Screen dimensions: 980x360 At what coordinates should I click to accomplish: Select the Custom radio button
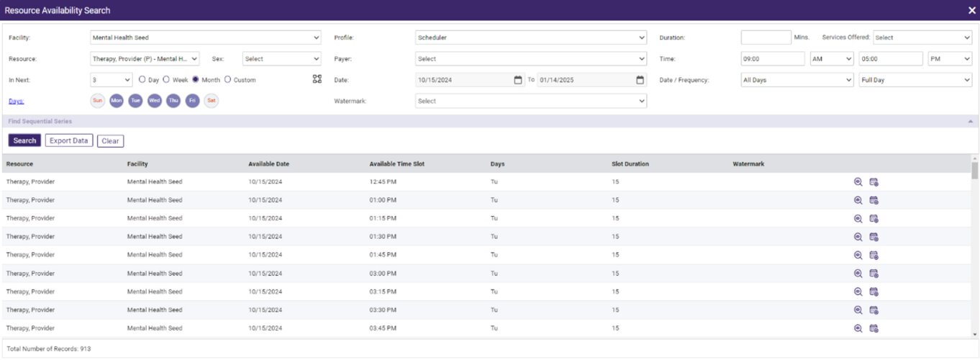pos(228,80)
